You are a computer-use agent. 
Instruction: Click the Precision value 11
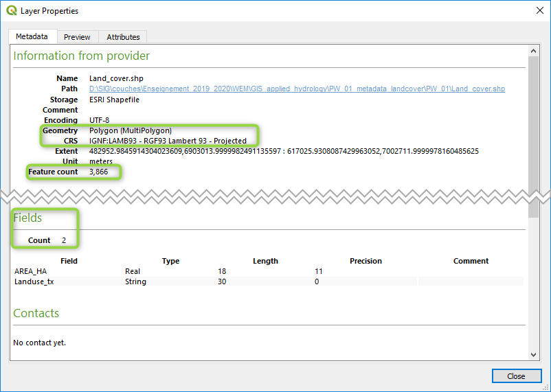pyautogui.click(x=319, y=271)
